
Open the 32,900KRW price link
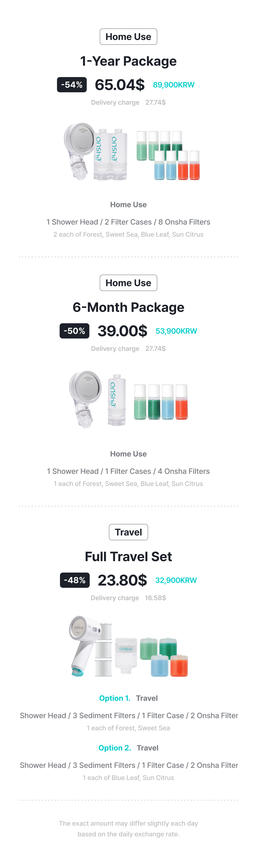(x=176, y=580)
